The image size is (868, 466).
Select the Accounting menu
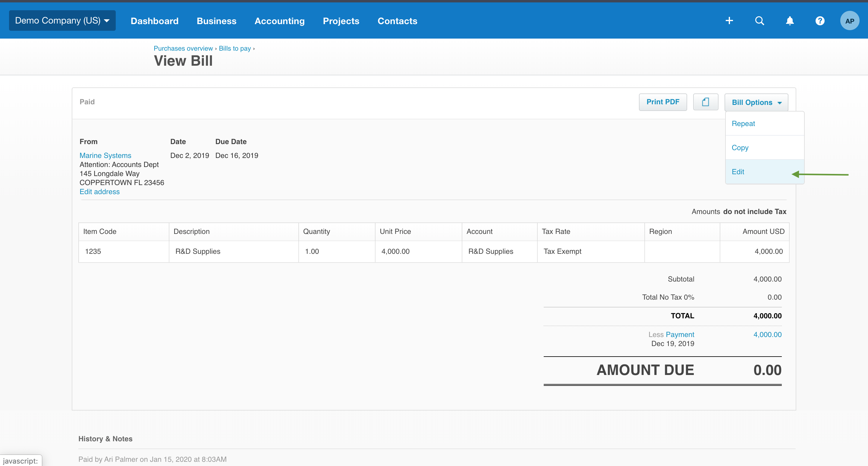tap(279, 21)
